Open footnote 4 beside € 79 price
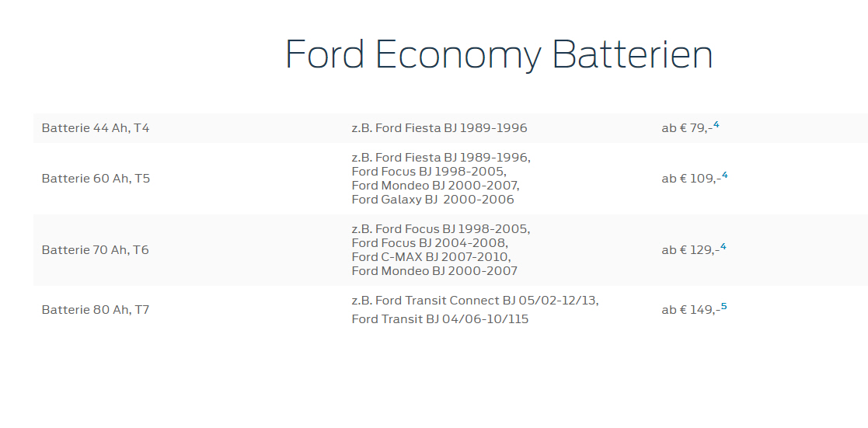This screenshot has height=428, width=868. point(716,125)
